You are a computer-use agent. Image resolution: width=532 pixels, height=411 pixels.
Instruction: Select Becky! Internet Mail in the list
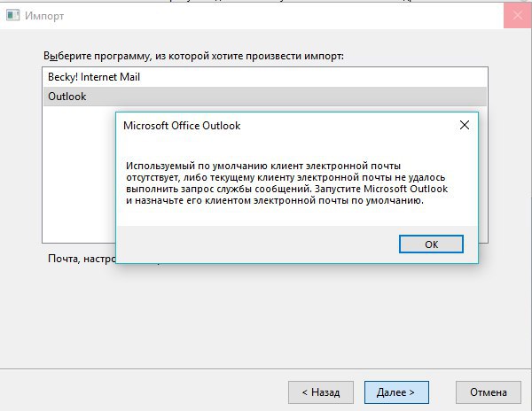tap(265, 77)
